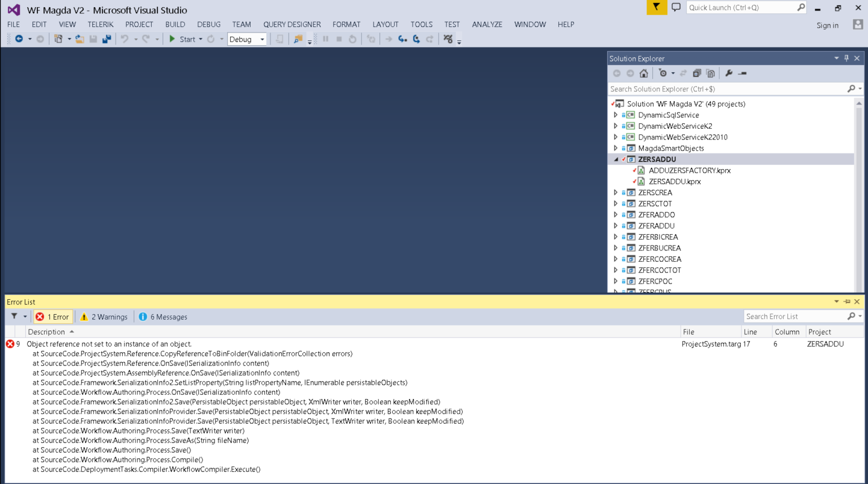Open the ANALYZE menu
Viewport: 868px width, 484px height.
point(487,25)
